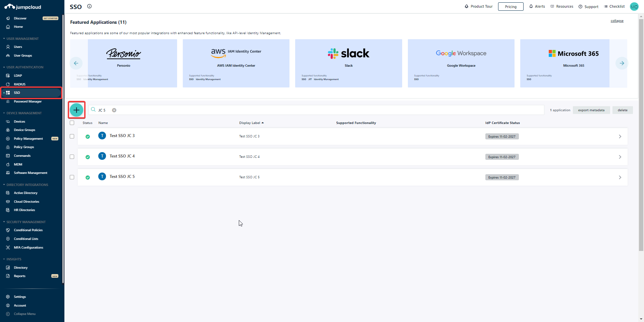Expand details for Test SSO JC 3 row

[620, 136]
